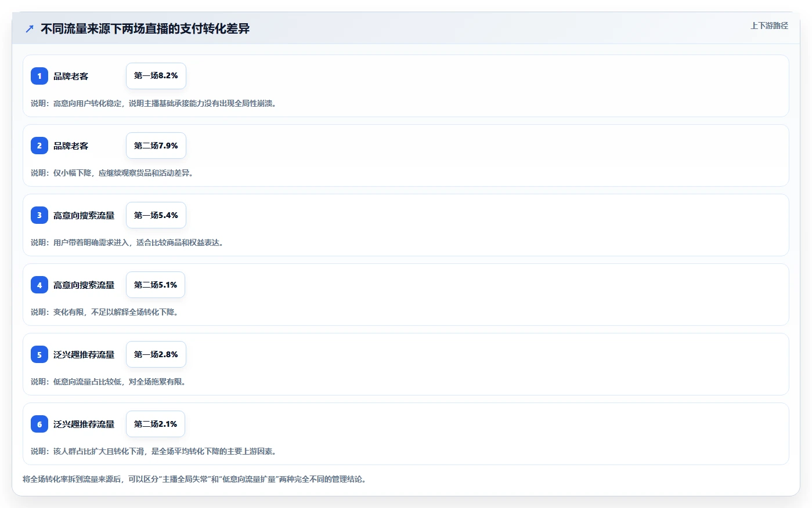Select the 第二场2.1% chip
Screen dimensions: 812x508
coord(156,424)
